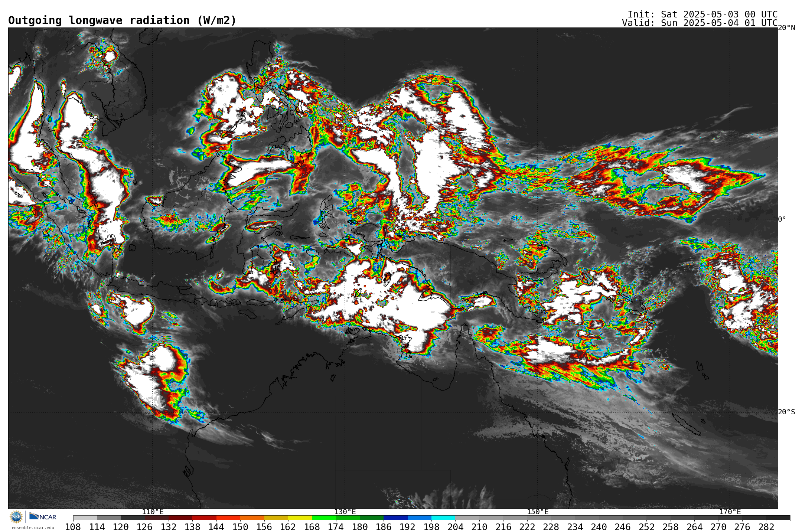This screenshot has width=802, height=532.
Task: Click the colorbar value 192
Action: pos(407,527)
